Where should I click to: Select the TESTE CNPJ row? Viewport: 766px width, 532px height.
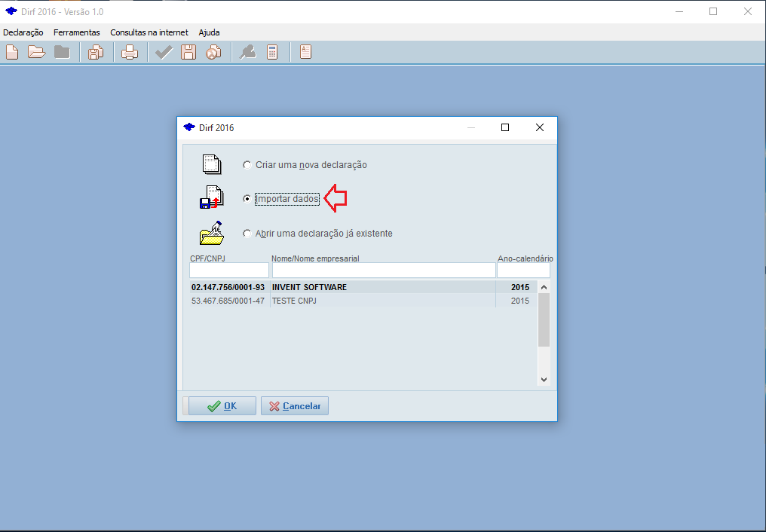(363, 301)
